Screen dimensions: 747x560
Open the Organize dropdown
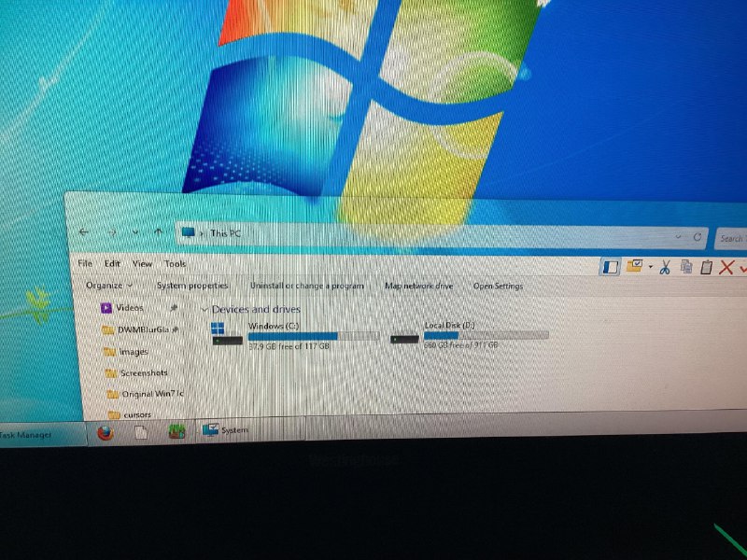click(109, 286)
